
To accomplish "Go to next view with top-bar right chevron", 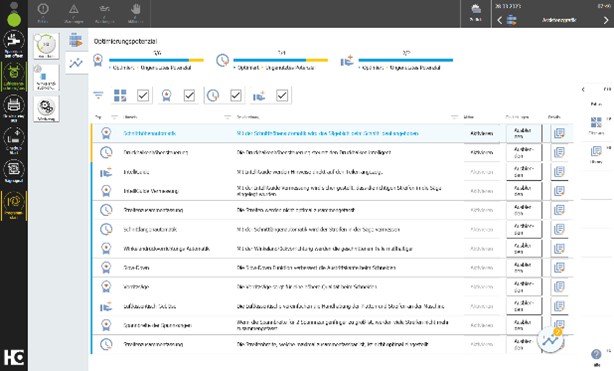I will 606,20.
